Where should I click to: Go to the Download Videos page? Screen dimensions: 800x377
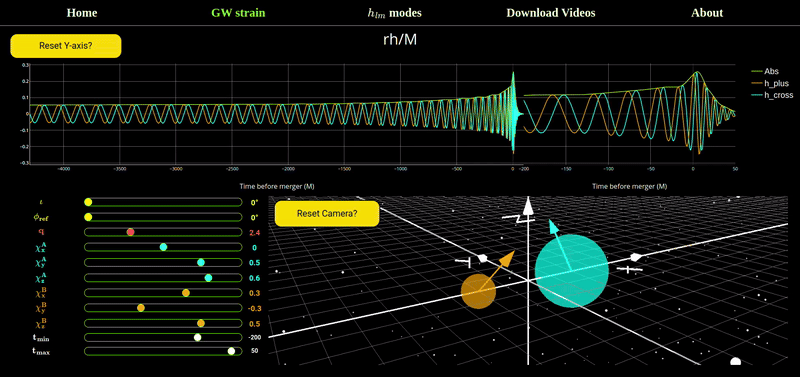pos(551,13)
